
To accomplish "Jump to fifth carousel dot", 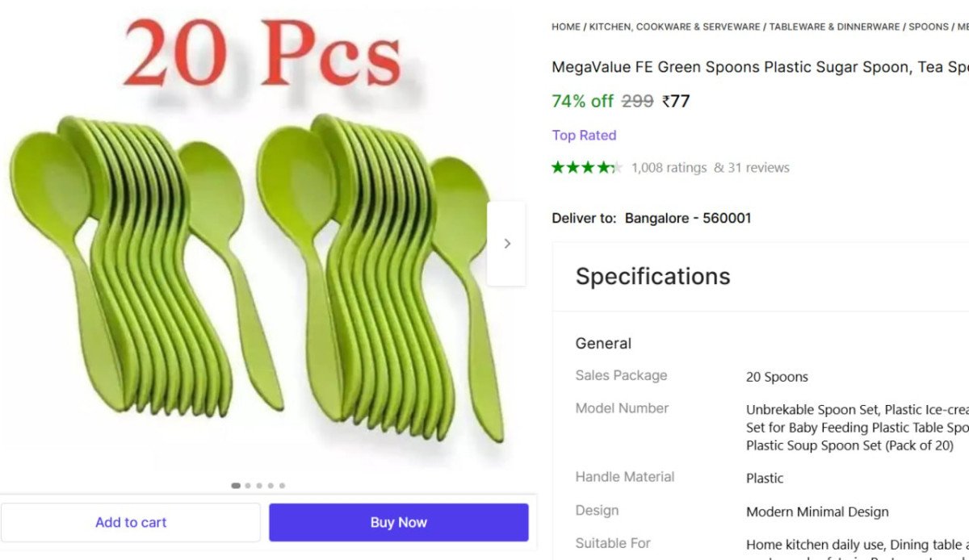I will pos(282,486).
